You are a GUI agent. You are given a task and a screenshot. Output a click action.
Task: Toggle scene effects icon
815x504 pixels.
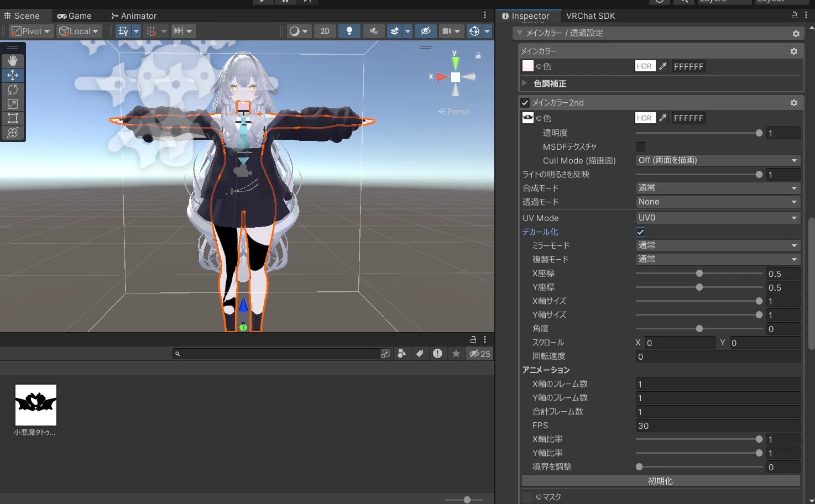pos(394,31)
